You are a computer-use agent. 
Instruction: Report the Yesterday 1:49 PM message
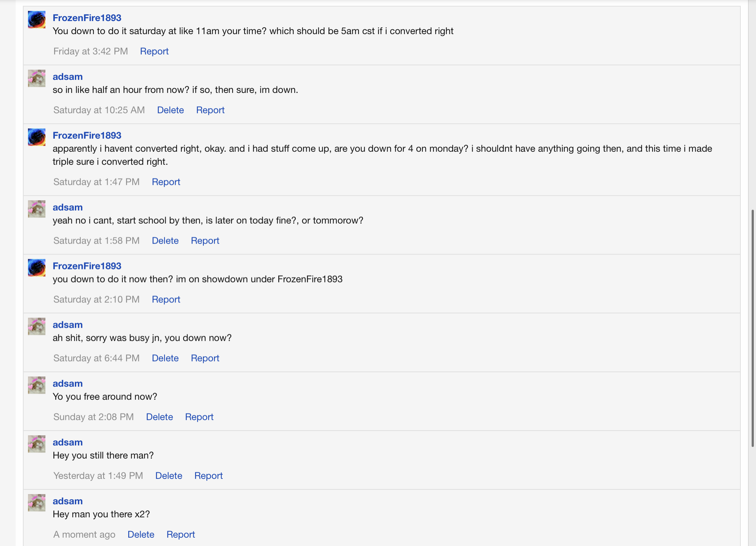pyautogui.click(x=209, y=476)
